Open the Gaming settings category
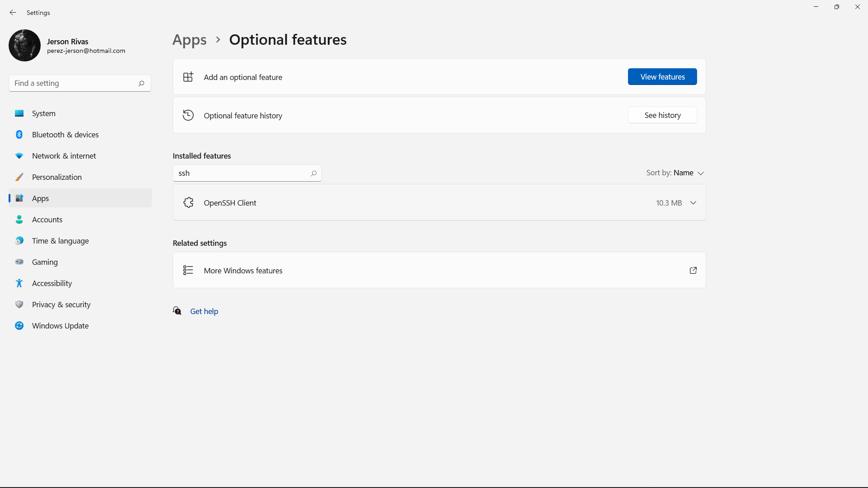Viewport: 868px width, 488px height. (x=45, y=262)
